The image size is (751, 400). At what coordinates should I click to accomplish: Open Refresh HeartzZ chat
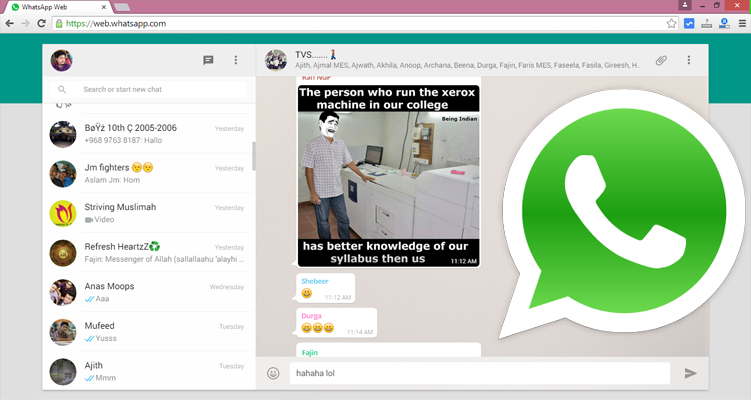[148, 253]
